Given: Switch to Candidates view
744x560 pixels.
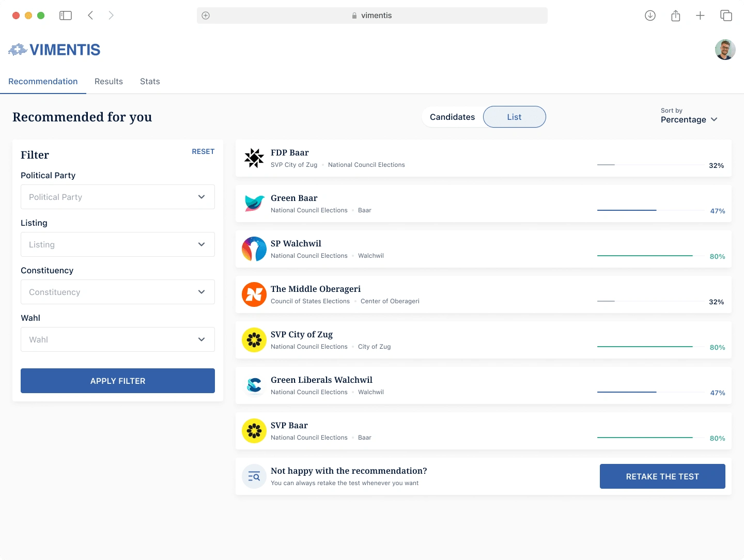Looking at the screenshot, I should 453,117.
